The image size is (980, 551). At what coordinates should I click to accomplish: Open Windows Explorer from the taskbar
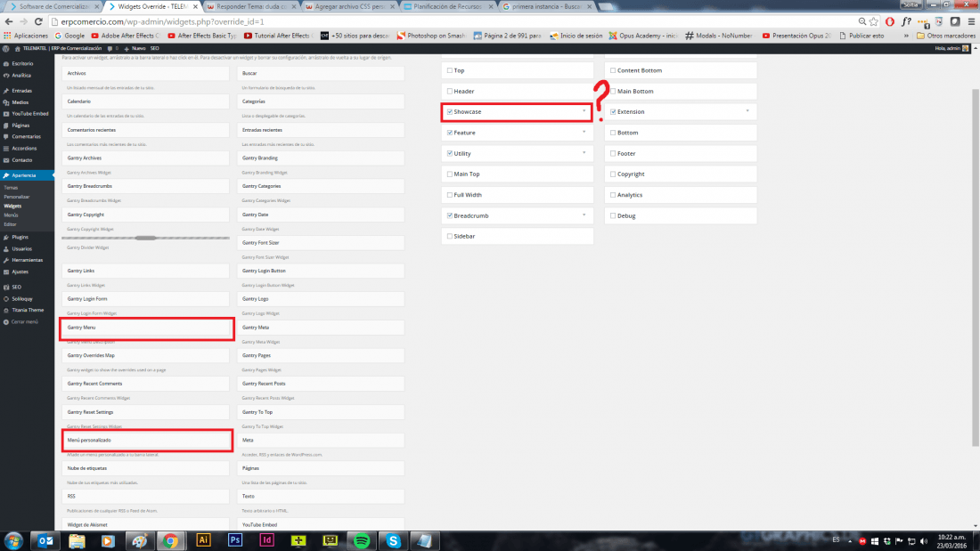pos(77,541)
